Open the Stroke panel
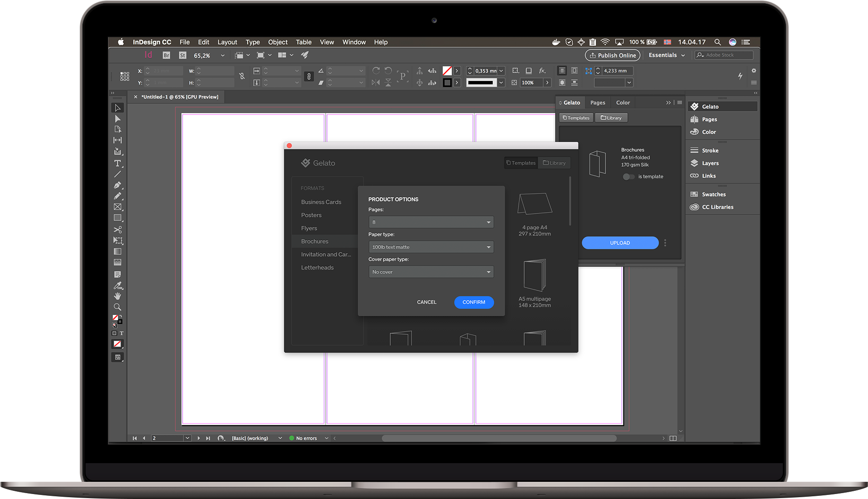The width and height of the screenshot is (868, 499). click(710, 150)
